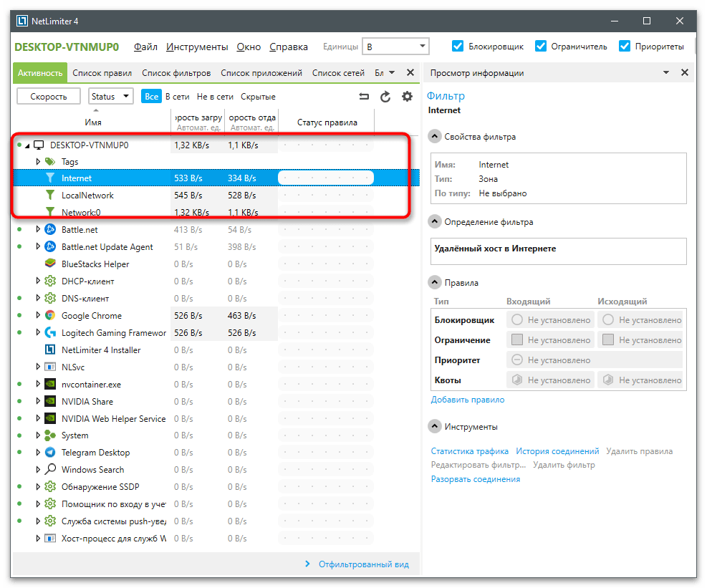707x588 pixels.
Task: Click the System process icon
Action: [50, 435]
